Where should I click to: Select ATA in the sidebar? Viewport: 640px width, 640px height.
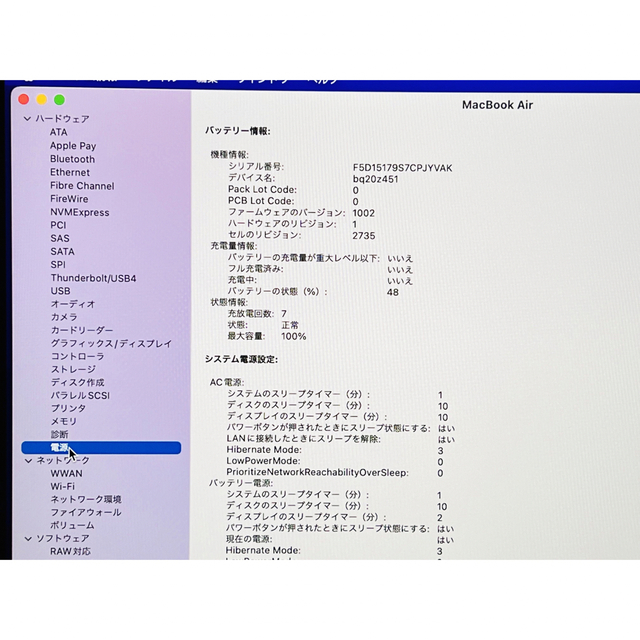[58, 132]
